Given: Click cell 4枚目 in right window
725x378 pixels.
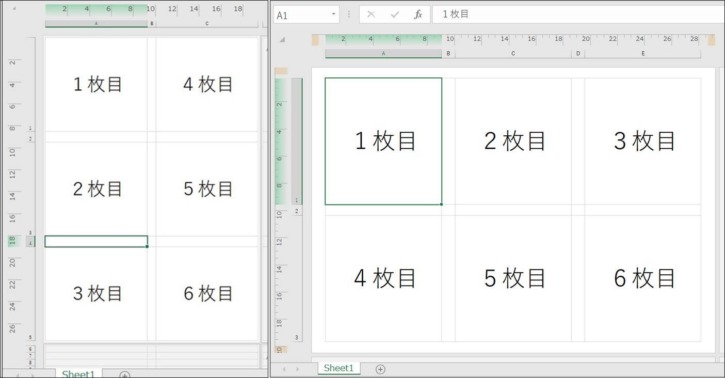Looking at the screenshot, I should pyautogui.click(x=383, y=279).
